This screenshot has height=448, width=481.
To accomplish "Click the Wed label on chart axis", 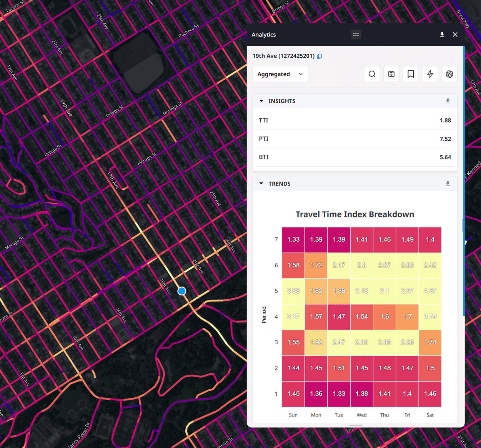I will pyautogui.click(x=362, y=415).
